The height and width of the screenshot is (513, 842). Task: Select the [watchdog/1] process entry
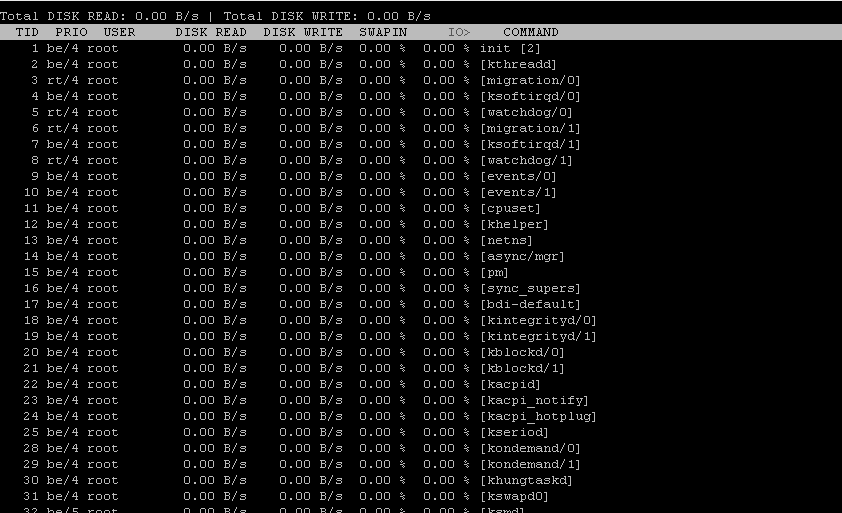pyautogui.click(x=526, y=160)
